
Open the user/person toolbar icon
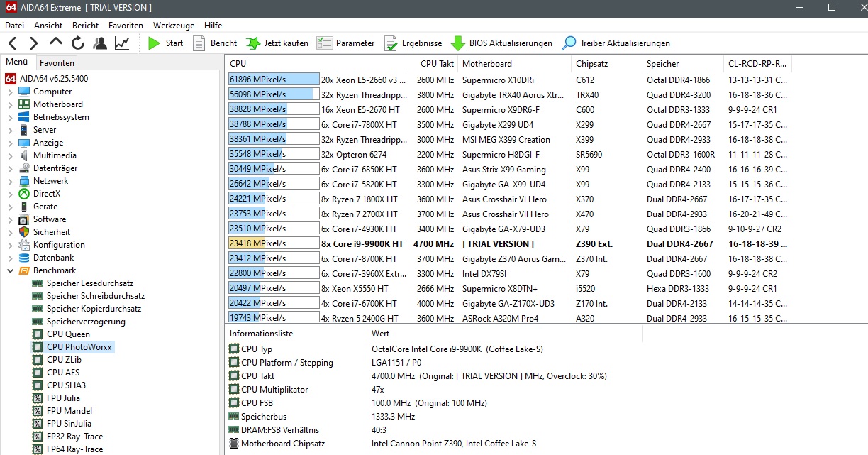coord(100,43)
